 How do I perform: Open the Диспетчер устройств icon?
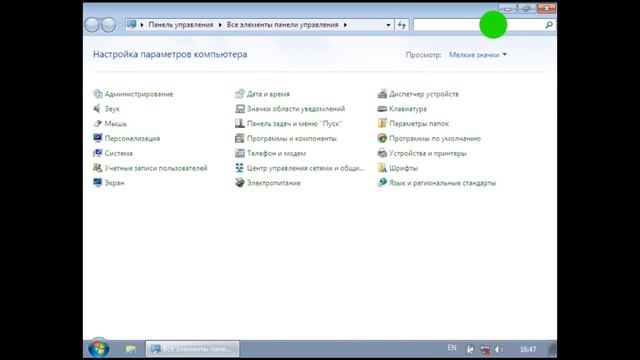(x=382, y=94)
